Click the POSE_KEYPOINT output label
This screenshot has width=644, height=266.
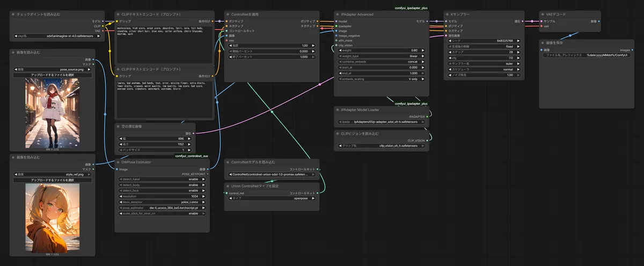tap(195, 174)
